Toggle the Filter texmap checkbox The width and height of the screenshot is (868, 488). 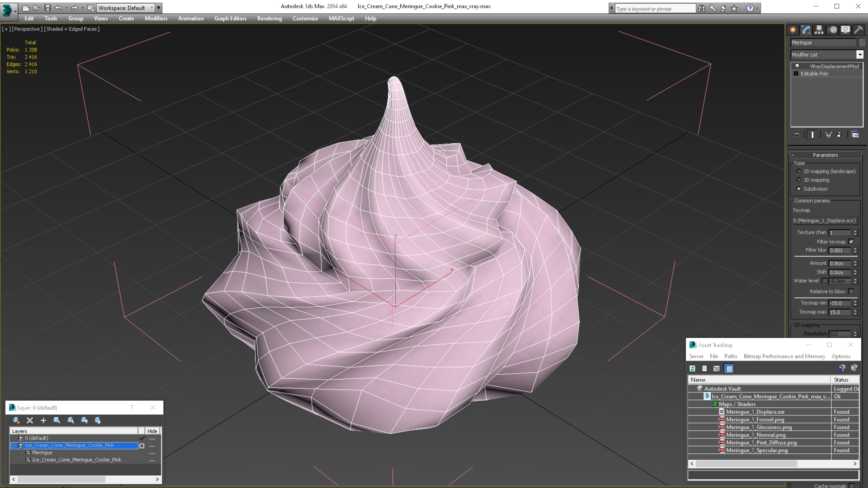pos(851,242)
